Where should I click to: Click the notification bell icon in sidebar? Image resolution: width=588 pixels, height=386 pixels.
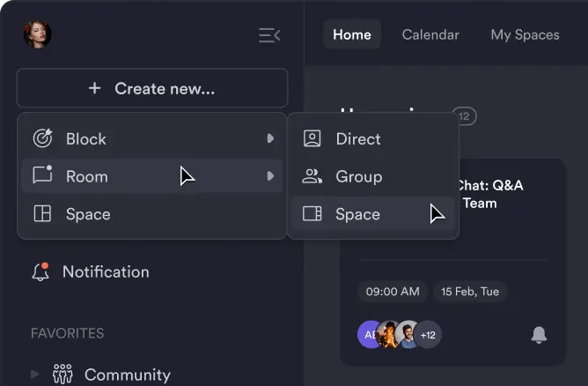(40, 271)
